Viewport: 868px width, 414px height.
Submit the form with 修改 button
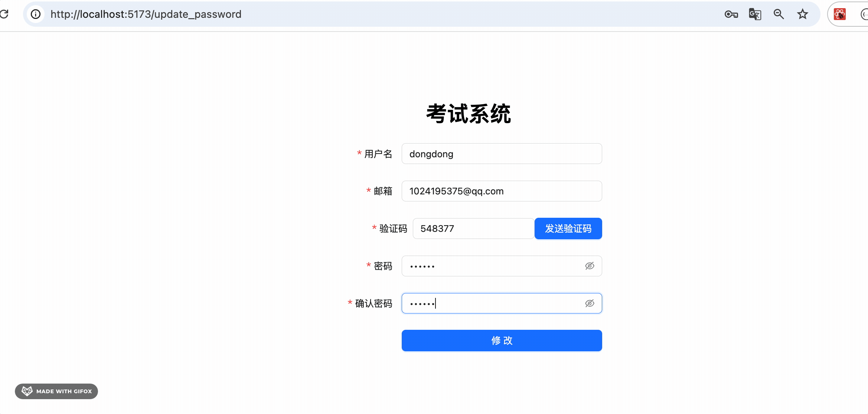click(x=502, y=341)
